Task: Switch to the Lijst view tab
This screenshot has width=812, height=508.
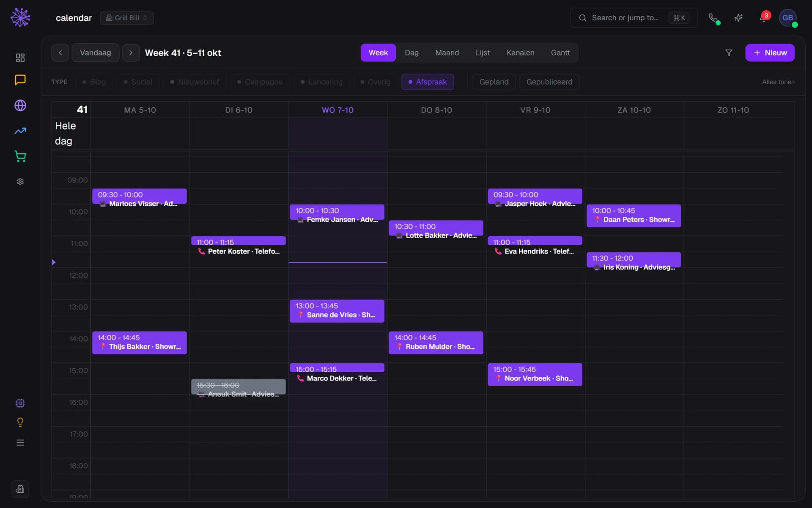Action: pyautogui.click(x=483, y=52)
